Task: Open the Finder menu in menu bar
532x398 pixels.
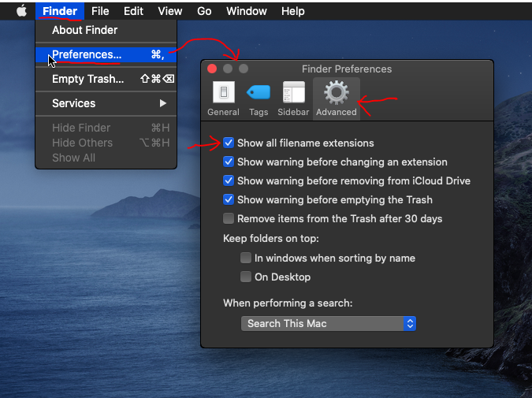Action: [x=60, y=11]
